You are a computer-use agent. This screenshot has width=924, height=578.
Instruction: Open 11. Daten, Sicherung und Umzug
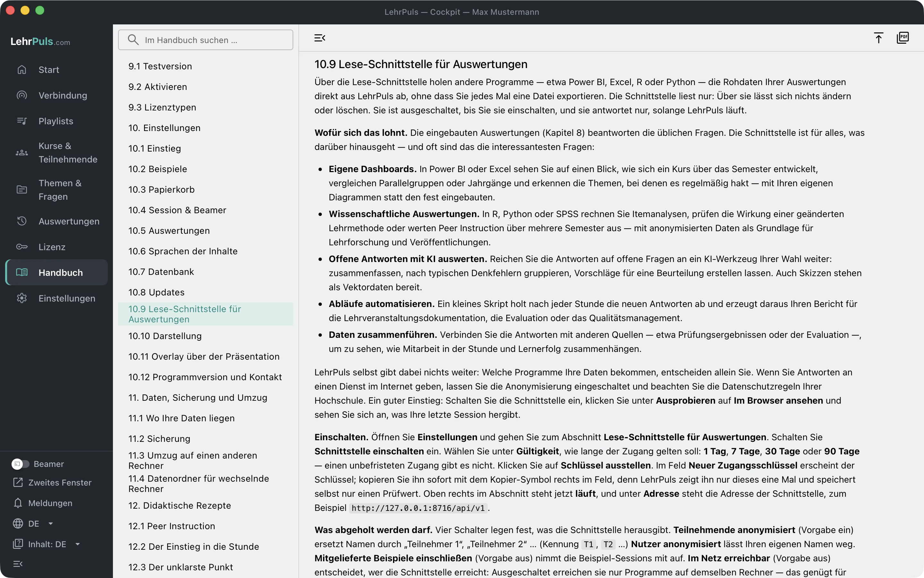(205, 398)
